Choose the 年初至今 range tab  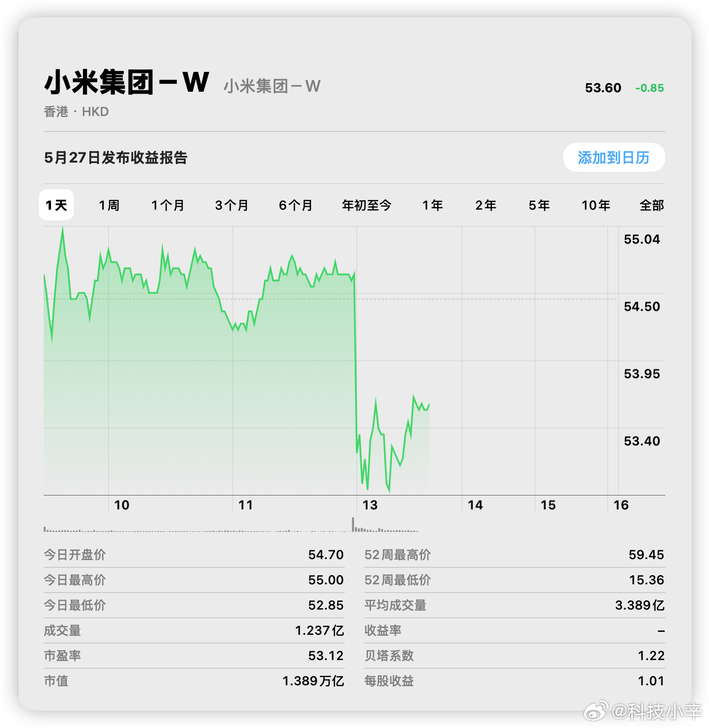point(367,205)
